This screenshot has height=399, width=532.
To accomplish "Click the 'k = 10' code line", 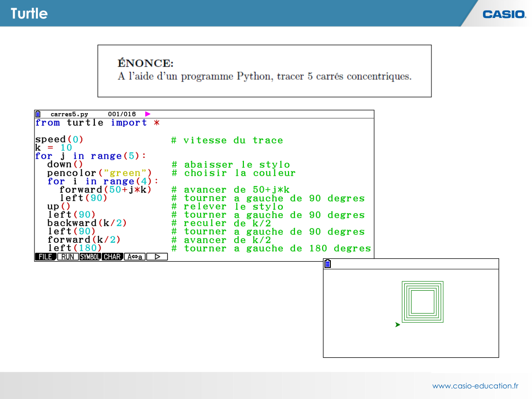I will point(53,148).
